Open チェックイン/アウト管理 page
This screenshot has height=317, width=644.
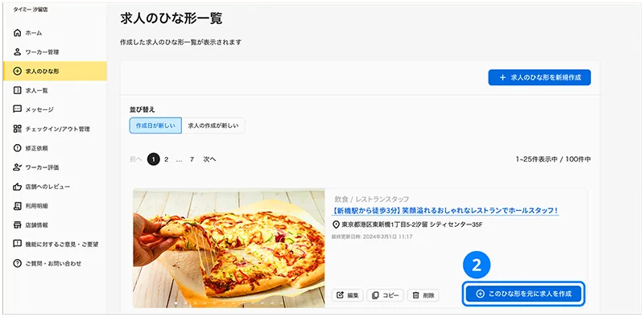[x=55, y=129]
